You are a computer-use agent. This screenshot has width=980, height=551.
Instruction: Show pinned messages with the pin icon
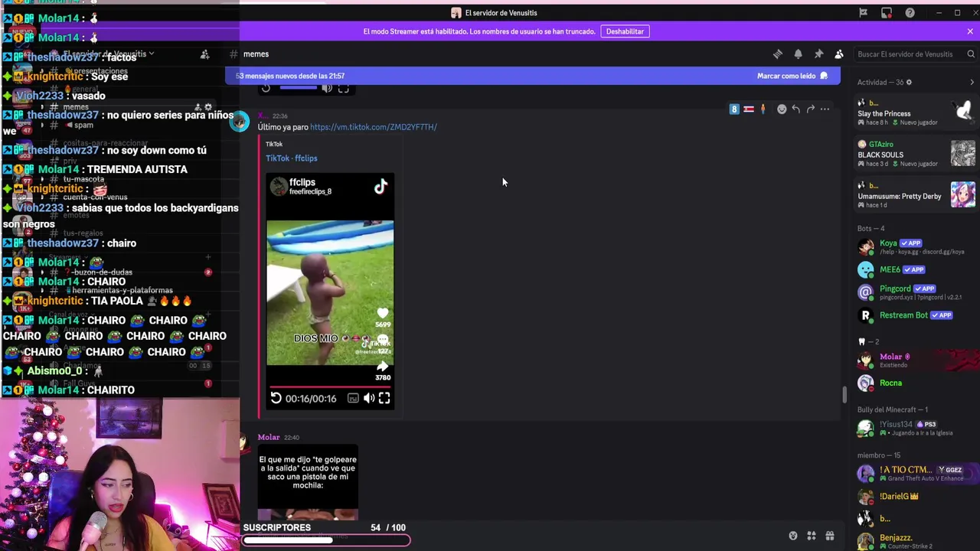818,54
